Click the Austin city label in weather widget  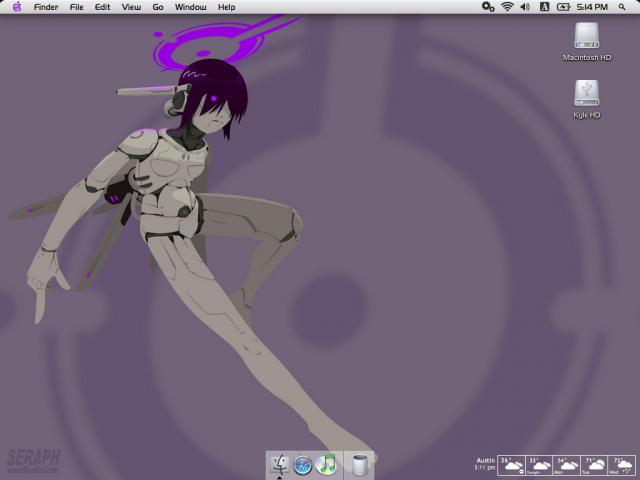[486, 460]
